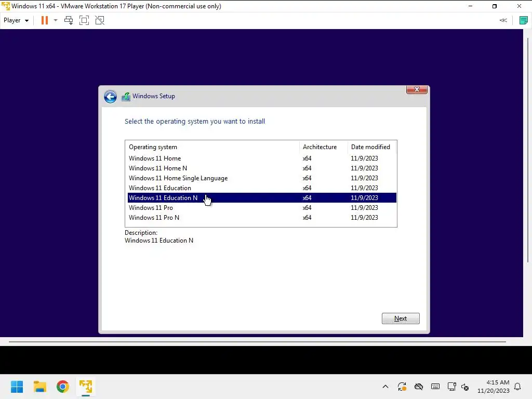Click the Date modified column header

[x=372, y=147]
